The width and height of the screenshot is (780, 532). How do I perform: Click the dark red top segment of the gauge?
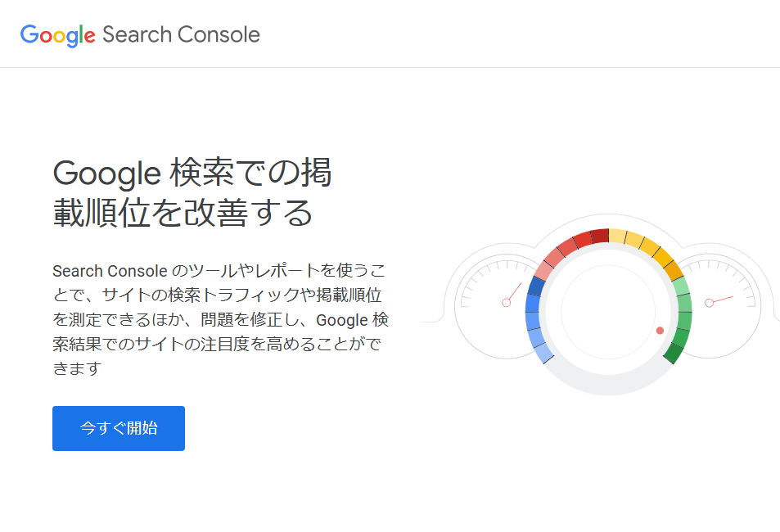click(x=599, y=235)
